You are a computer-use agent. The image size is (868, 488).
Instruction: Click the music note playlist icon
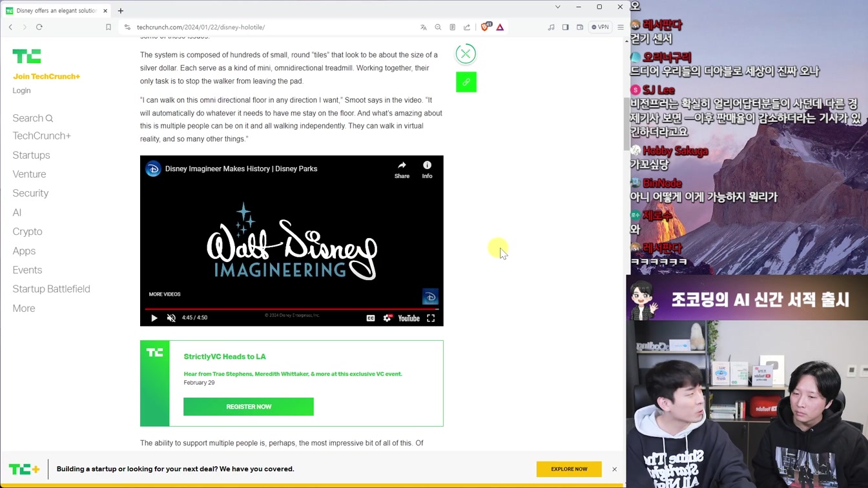click(x=551, y=27)
